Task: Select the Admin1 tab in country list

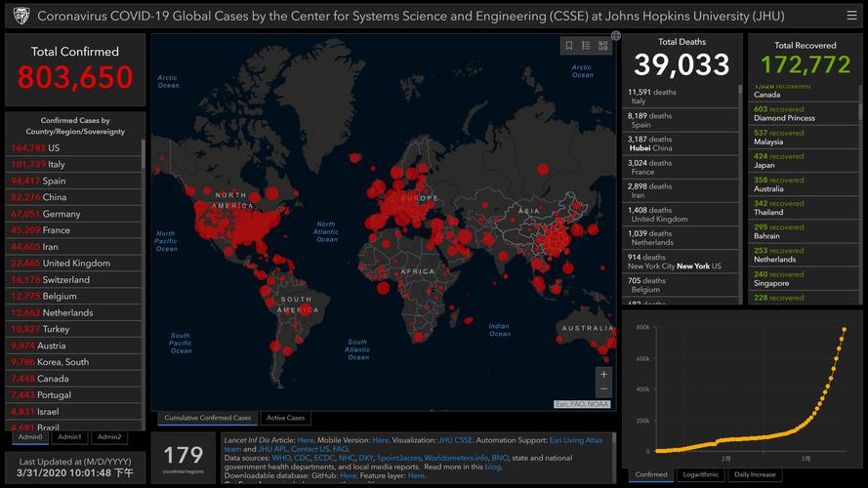Action: pyautogui.click(x=69, y=437)
